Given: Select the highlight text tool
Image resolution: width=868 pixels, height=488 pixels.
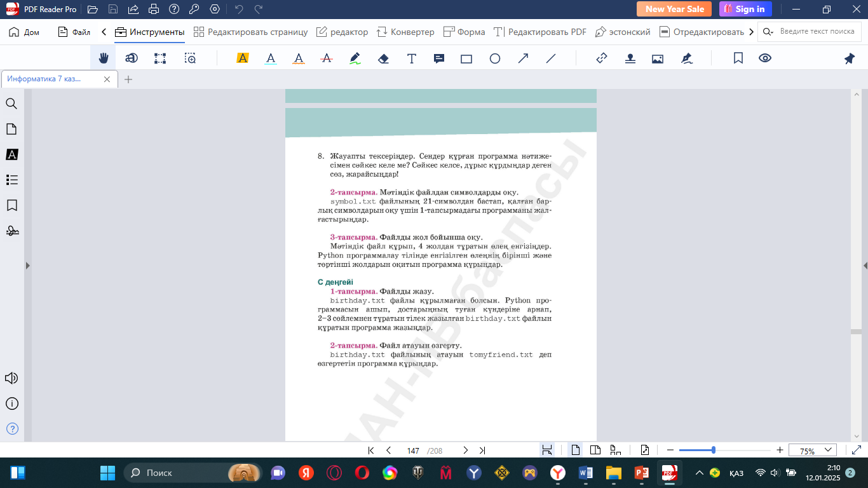Looking at the screenshot, I should 242,58.
